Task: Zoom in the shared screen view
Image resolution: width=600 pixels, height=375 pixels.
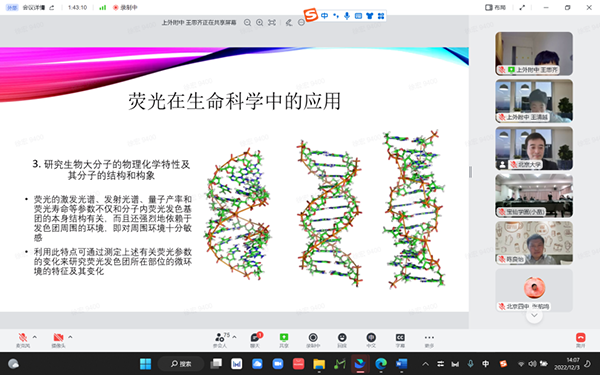Action: point(259,23)
